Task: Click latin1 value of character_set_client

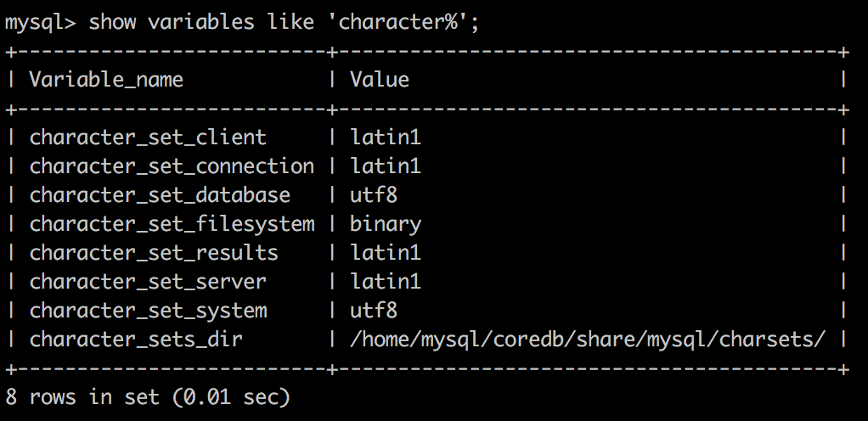Action: pos(386,138)
